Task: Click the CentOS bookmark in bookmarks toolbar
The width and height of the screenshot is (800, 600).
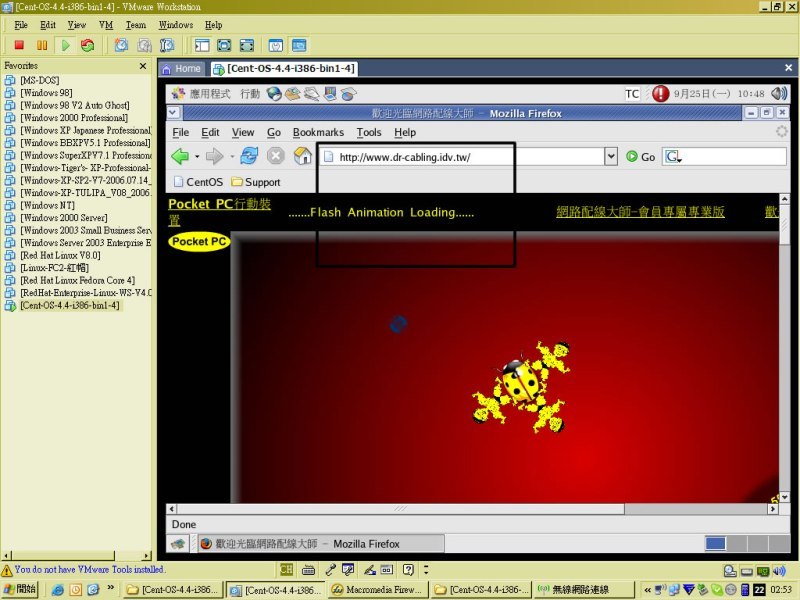Action: tap(198, 182)
